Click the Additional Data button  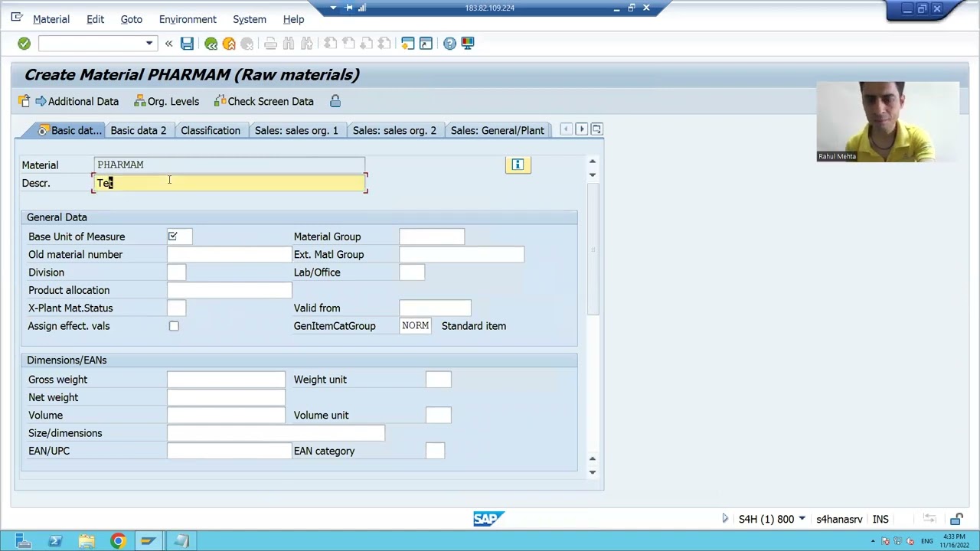point(77,101)
